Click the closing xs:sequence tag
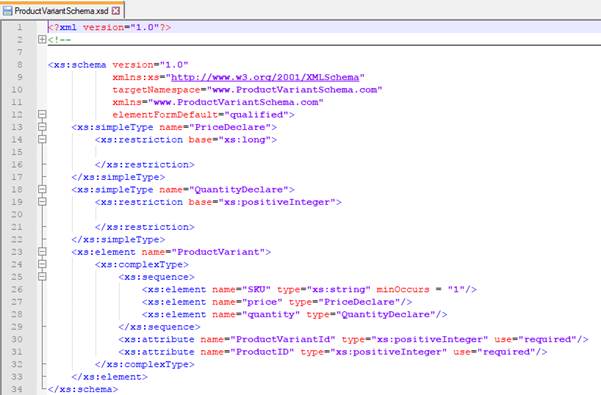 159,327
